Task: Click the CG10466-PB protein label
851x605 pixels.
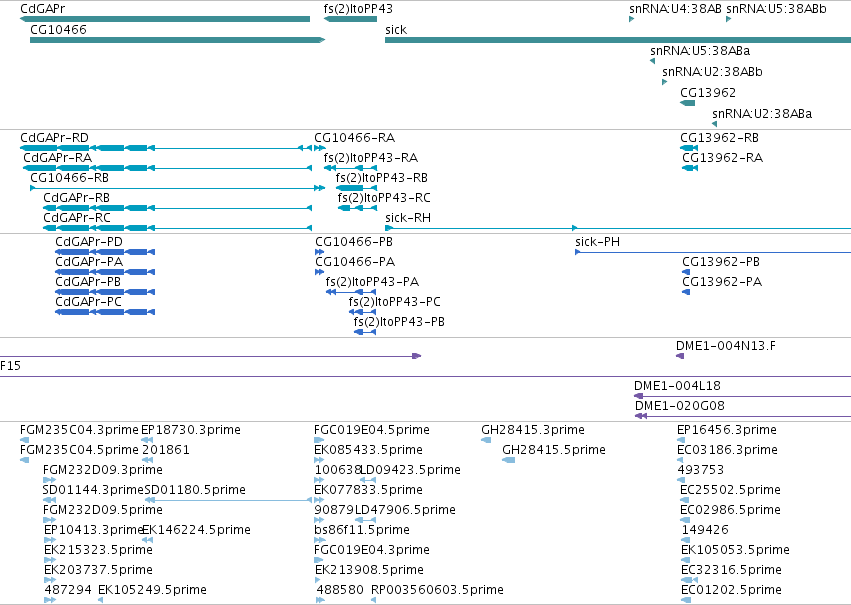Action: point(354,242)
